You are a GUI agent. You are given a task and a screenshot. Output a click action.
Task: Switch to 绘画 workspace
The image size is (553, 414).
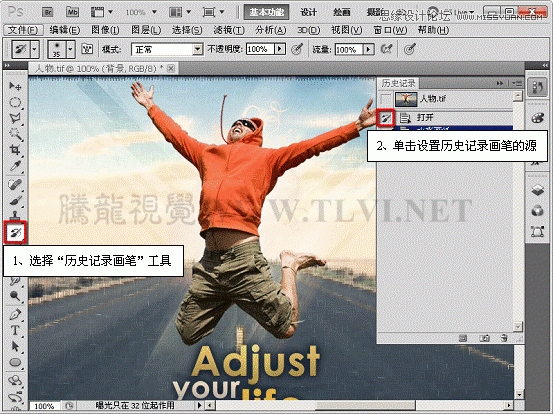pos(342,12)
